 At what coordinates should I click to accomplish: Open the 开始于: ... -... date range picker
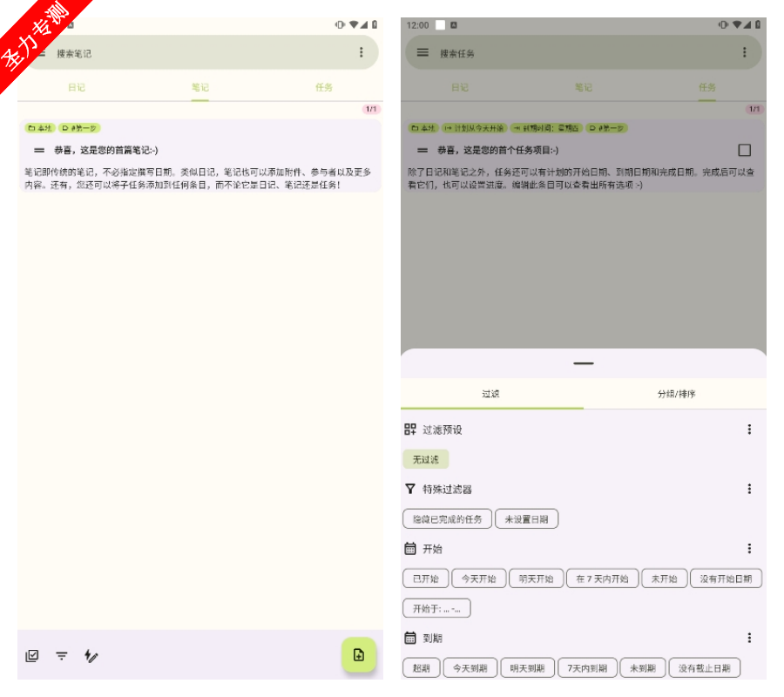tap(436, 608)
